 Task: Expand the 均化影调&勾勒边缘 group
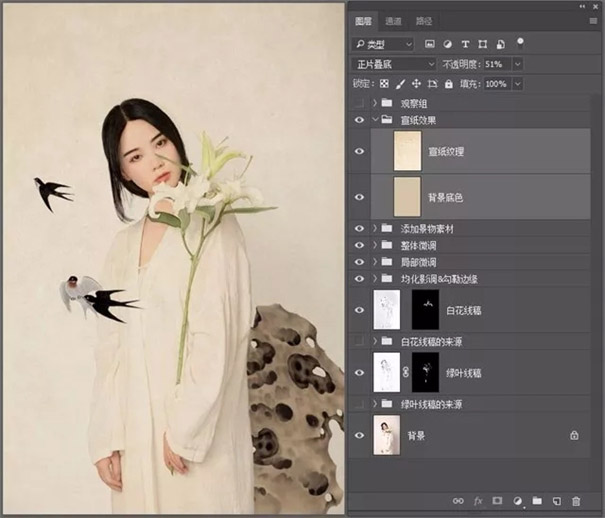(375, 278)
